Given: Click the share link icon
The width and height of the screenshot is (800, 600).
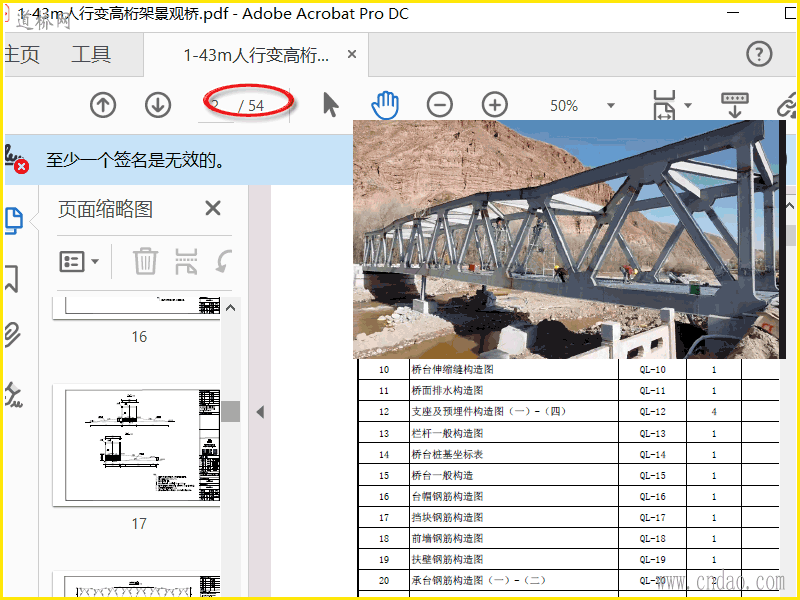Looking at the screenshot, I should click(787, 106).
